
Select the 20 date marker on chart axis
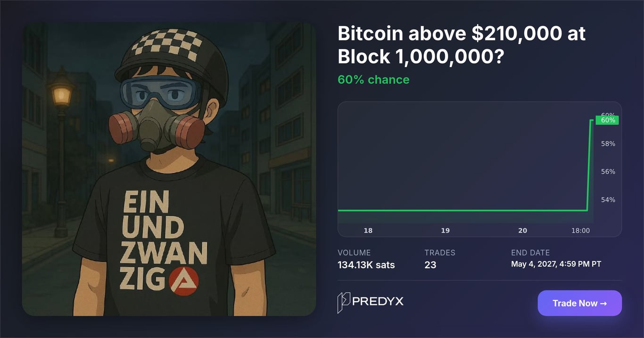coord(522,231)
